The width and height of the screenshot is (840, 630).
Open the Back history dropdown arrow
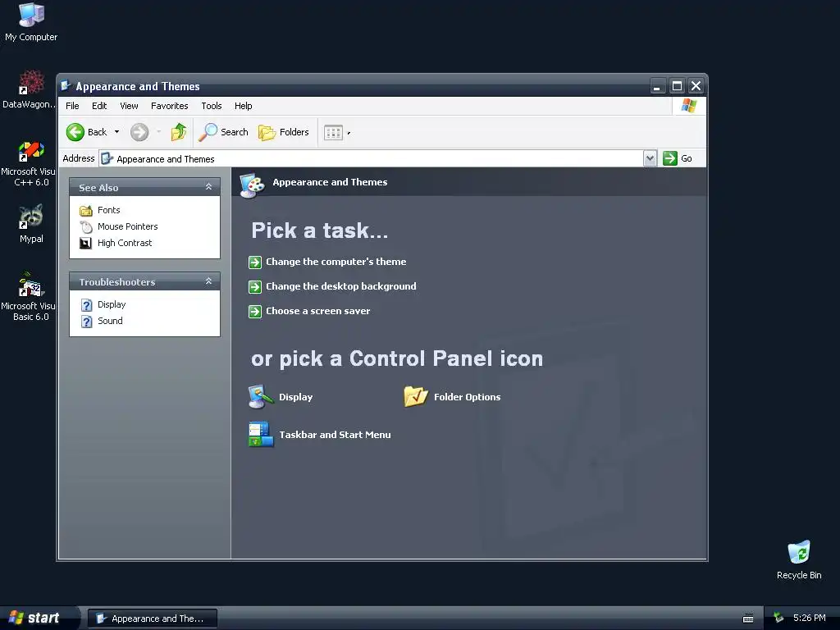[x=116, y=132]
